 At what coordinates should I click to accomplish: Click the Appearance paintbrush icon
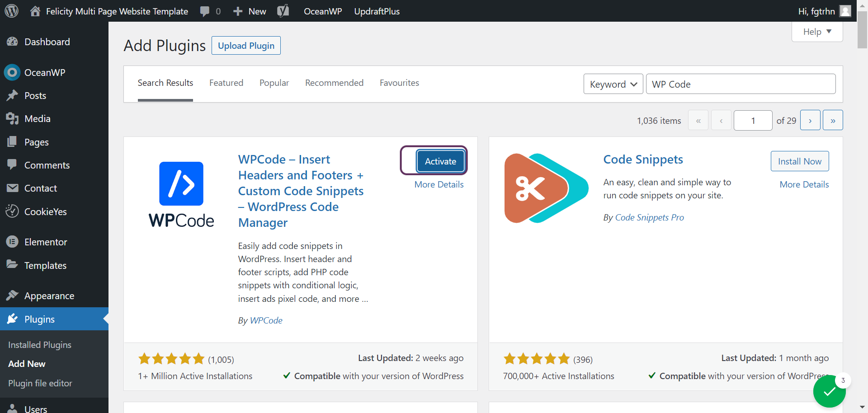12,296
